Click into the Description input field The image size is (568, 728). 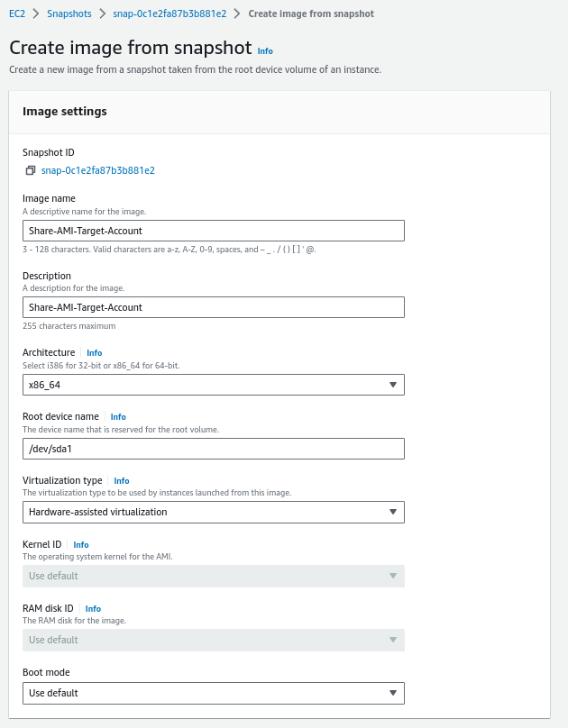[x=213, y=307]
